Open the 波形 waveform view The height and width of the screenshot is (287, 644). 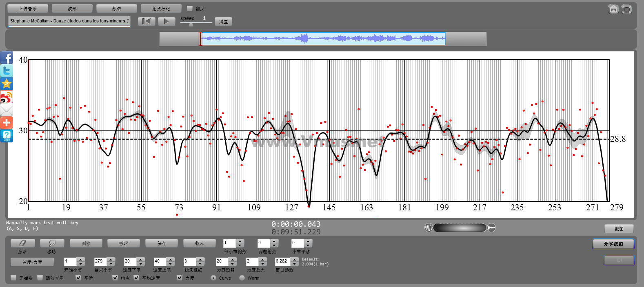pyautogui.click(x=72, y=9)
